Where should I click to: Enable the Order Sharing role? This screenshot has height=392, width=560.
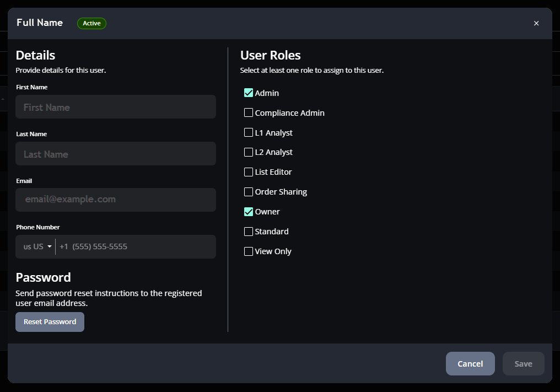pyautogui.click(x=249, y=192)
